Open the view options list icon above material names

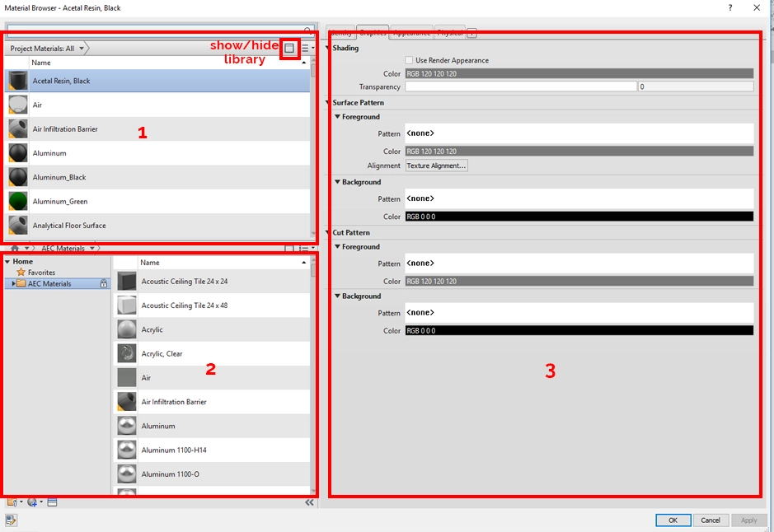(x=304, y=48)
